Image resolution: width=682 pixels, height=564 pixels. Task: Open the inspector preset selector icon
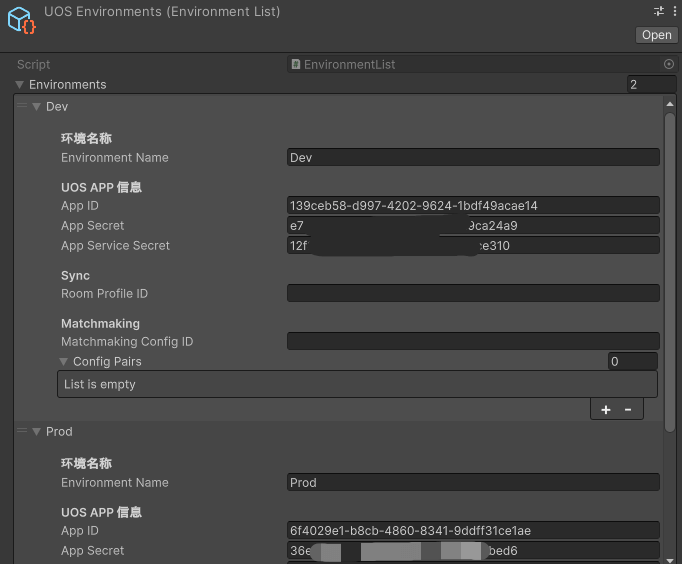click(x=659, y=11)
